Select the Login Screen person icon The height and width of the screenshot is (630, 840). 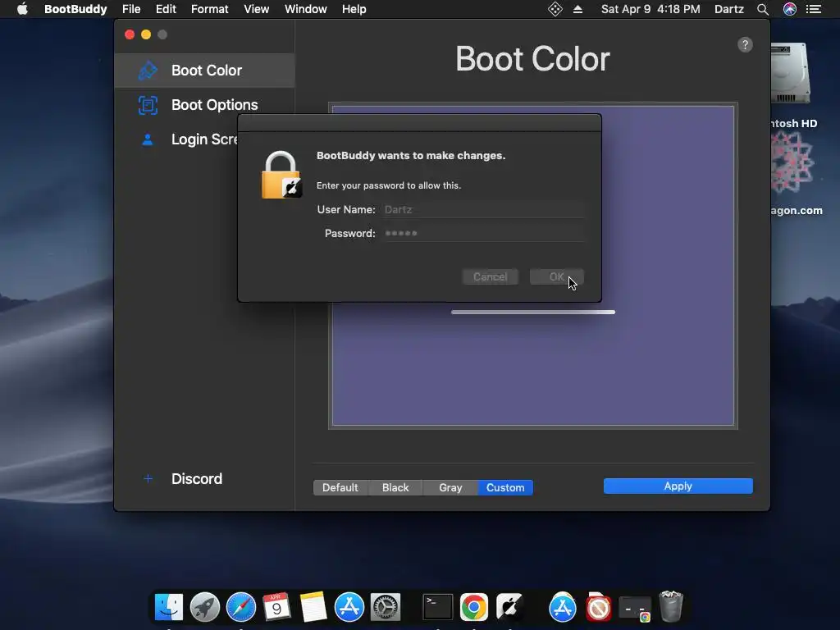(x=148, y=139)
